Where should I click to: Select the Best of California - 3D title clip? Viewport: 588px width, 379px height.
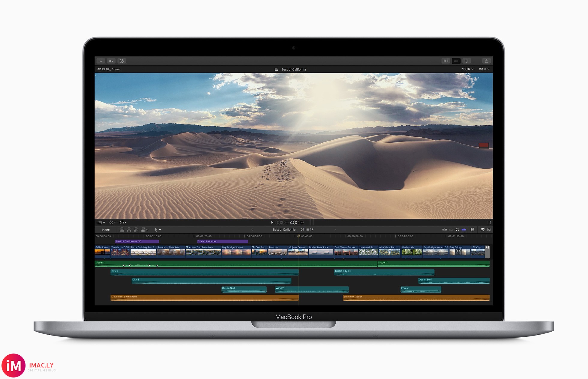(x=137, y=241)
